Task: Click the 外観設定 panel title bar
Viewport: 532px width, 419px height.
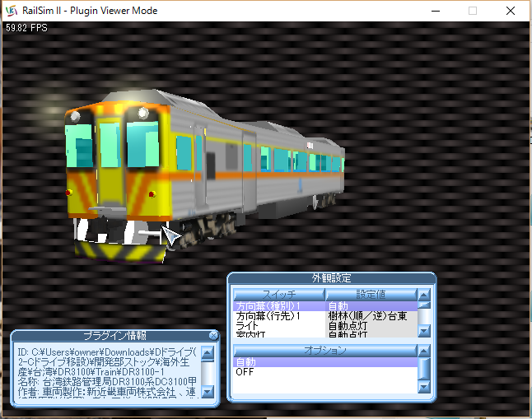Action: 332,278
